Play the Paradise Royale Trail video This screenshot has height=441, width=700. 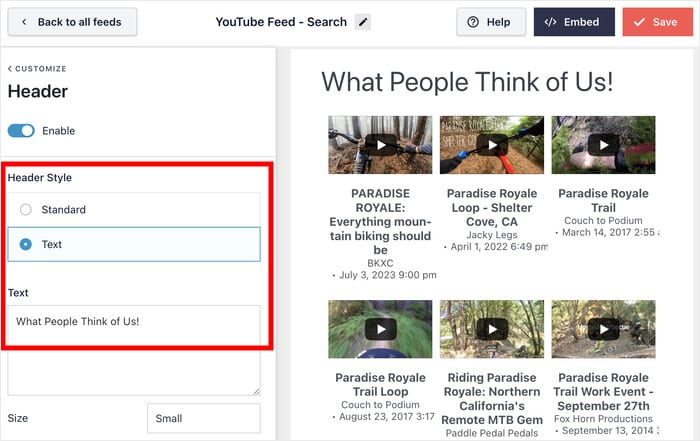click(x=603, y=145)
